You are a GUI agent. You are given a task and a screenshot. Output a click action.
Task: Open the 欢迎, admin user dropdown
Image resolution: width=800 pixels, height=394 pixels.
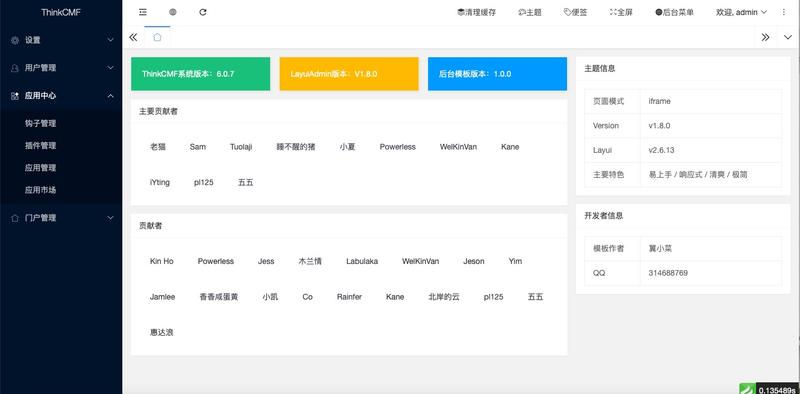pos(741,12)
